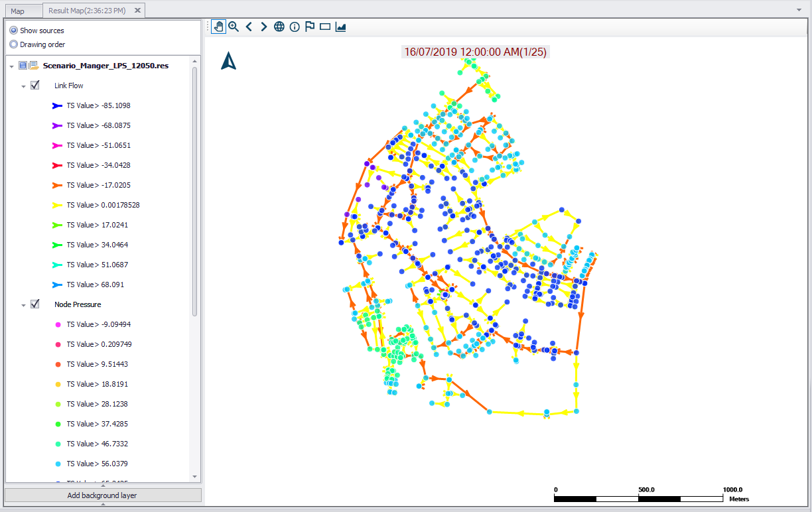Click the layer group icon beside Scenario_Manger_LPS_12050.res
This screenshot has height=512, width=812.
point(33,66)
